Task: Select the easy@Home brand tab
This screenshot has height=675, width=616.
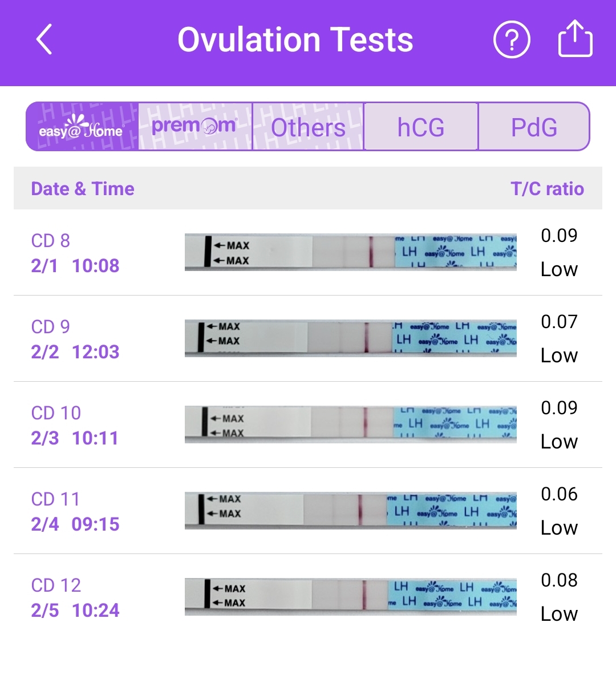Action: tap(82, 127)
